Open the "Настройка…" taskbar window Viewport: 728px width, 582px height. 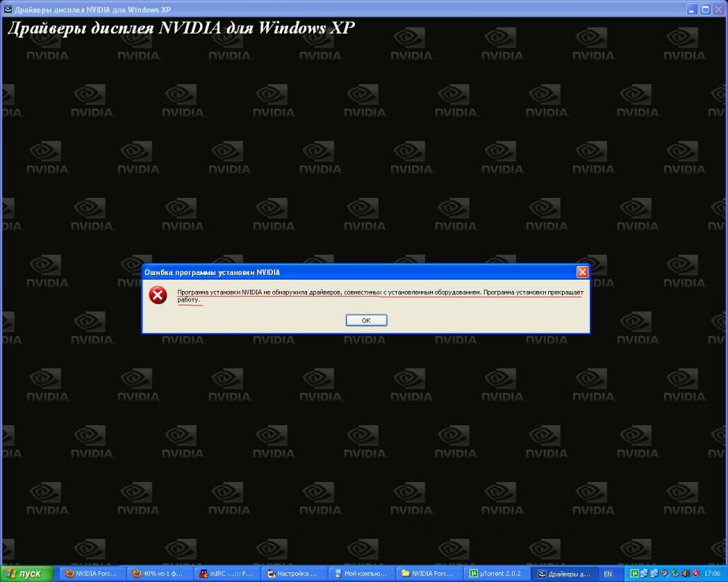295,574
